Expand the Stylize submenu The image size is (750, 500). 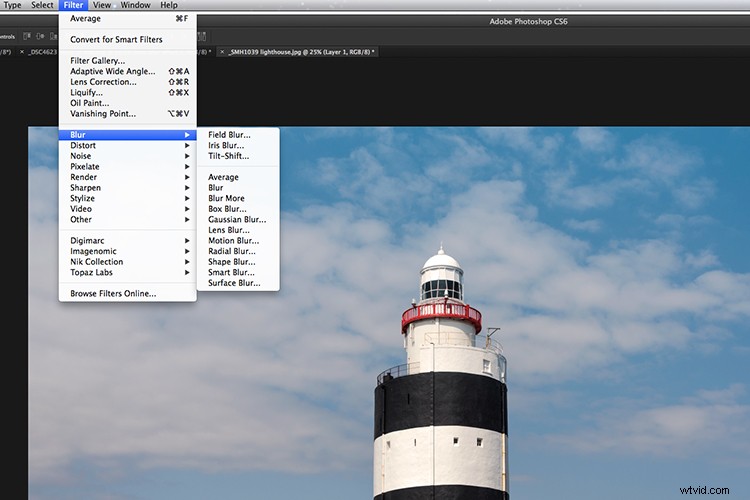click(x=128, y=198)
